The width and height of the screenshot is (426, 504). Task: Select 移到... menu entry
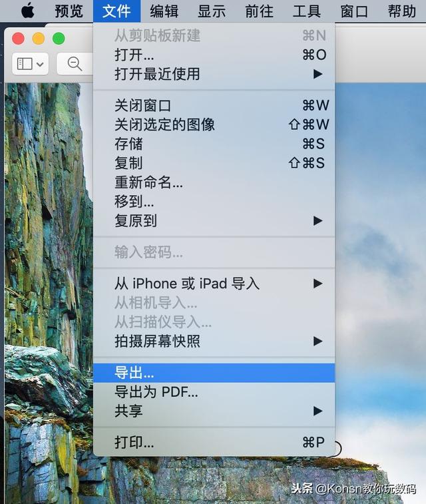point(214,202)
